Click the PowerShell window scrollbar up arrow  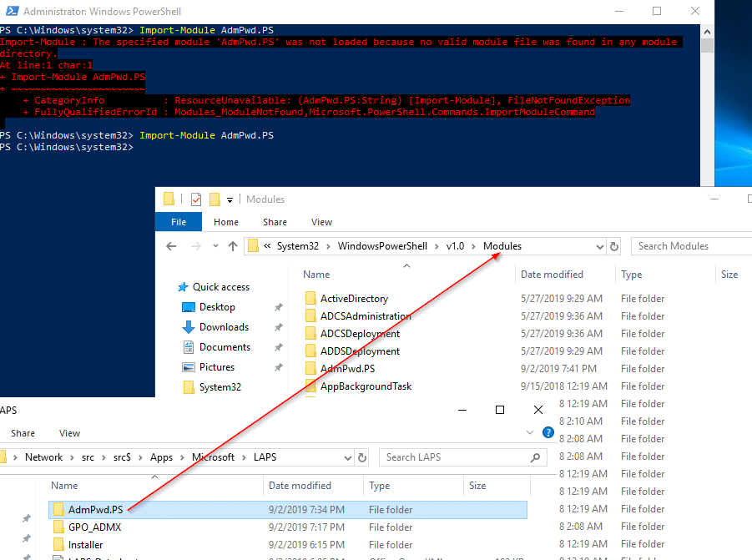coord(708,30)
